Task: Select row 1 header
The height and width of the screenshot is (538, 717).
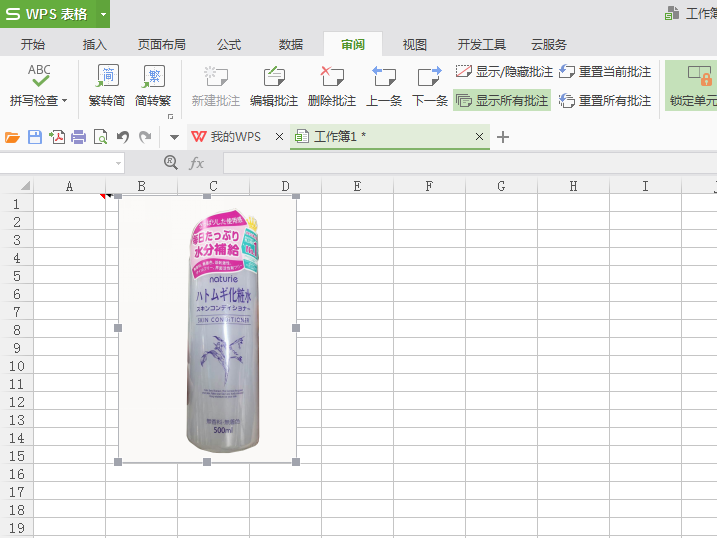Action: pos(16,204)
